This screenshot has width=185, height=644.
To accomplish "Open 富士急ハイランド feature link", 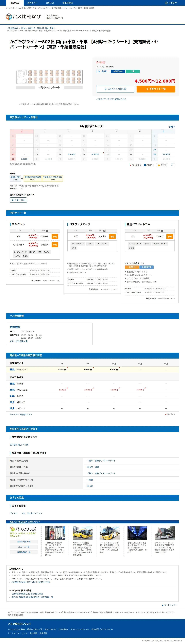I will pos(35,513).
